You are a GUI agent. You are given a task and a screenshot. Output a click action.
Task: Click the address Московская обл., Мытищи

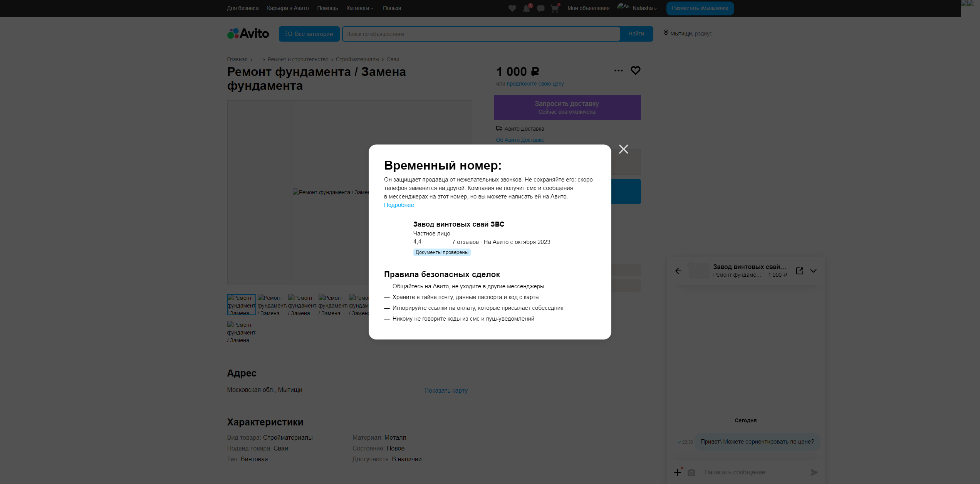(x=265, y=390)
